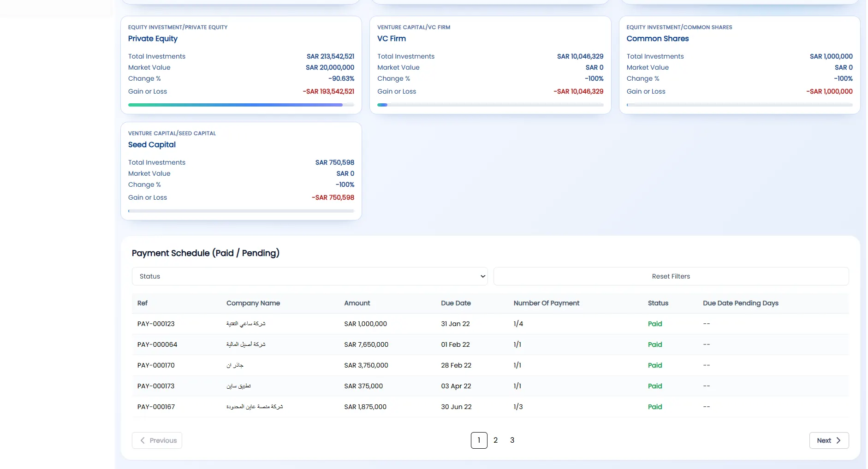Click the Next button chevron icon
Screen dimensions: 868x469
click(x=838, y=440)
